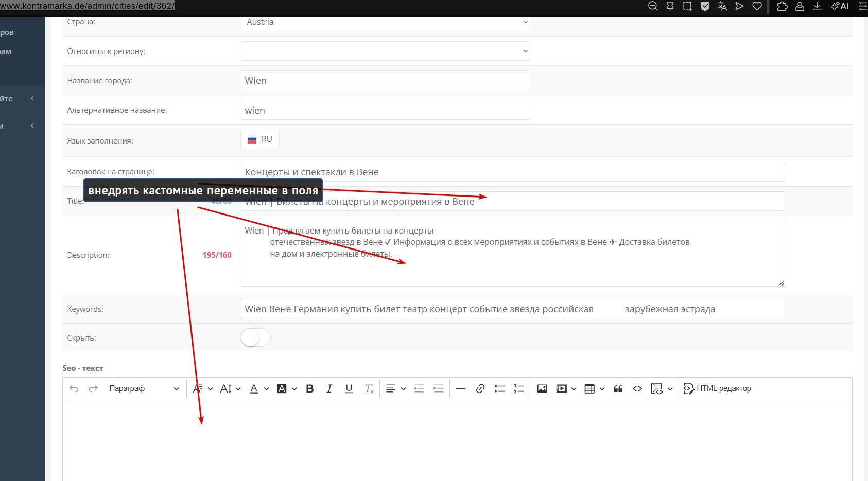Expand the table insert dropdown arrow
The height and width of the screenshot is (481, 868).
(x=602, y=389)
